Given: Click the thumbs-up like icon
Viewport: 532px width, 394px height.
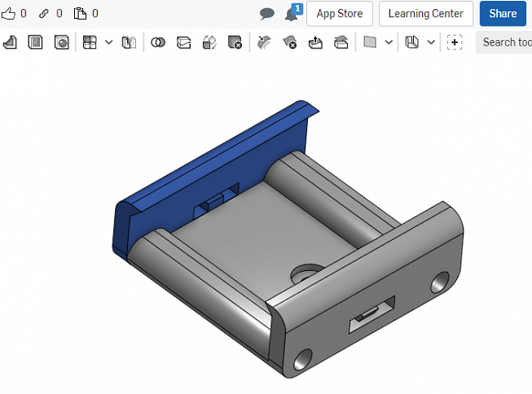Looking at the screenshot, I should (x=9, y=14).
